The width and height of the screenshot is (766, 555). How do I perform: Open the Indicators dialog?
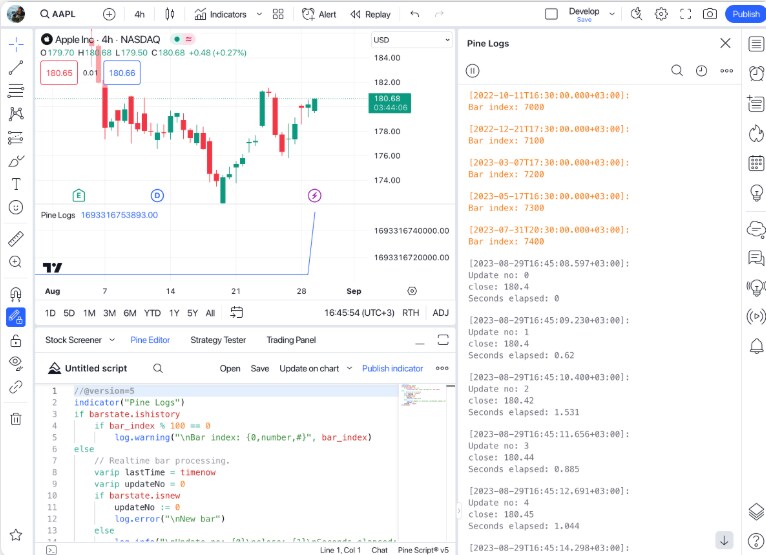pos(220,15)
